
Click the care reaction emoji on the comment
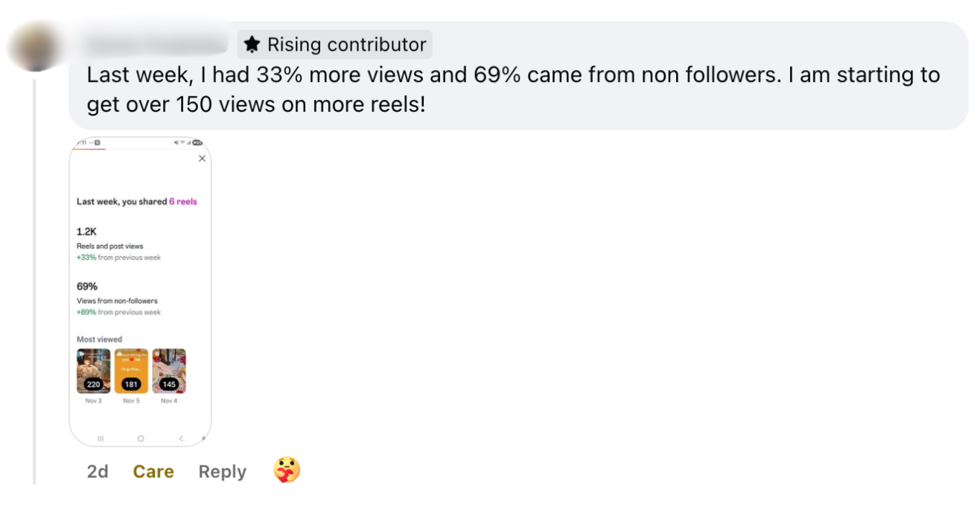click(x=287, y=471)
